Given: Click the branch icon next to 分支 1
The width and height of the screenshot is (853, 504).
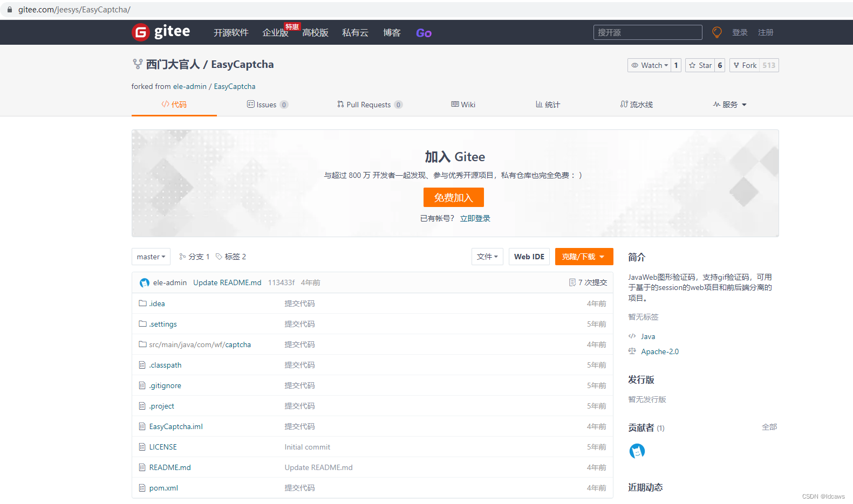Looking at the screenshot, I should click(x=182, y=257).
